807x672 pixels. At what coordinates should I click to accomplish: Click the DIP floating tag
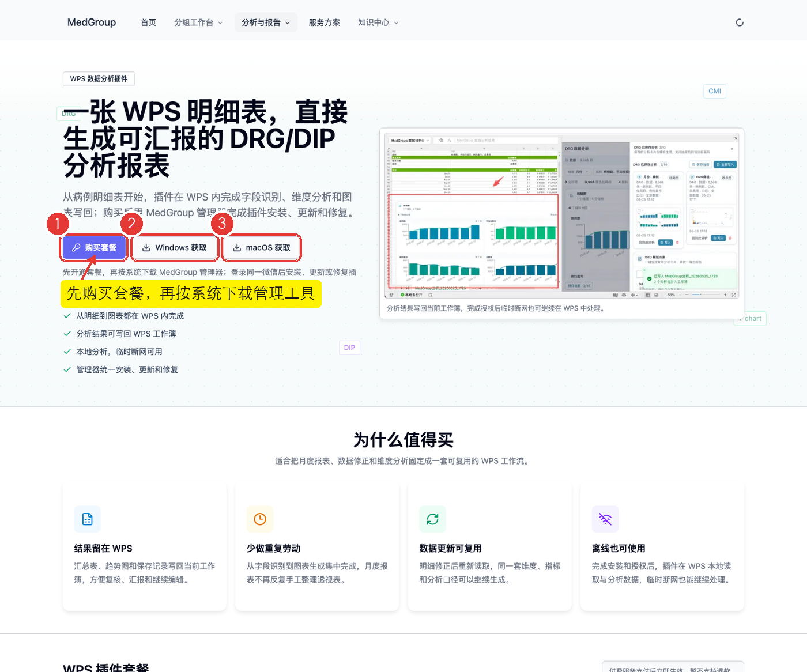pos(349,348)
